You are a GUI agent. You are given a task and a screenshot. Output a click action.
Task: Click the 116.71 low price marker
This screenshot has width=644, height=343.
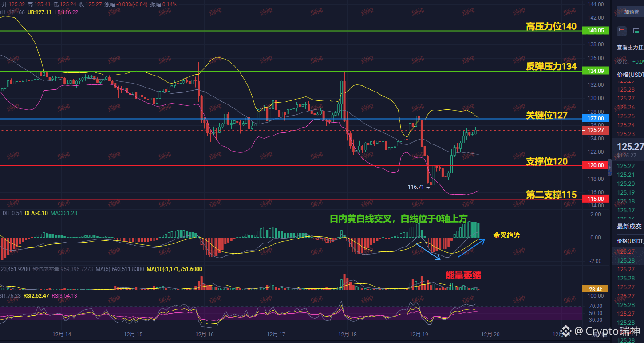point(416,187)
